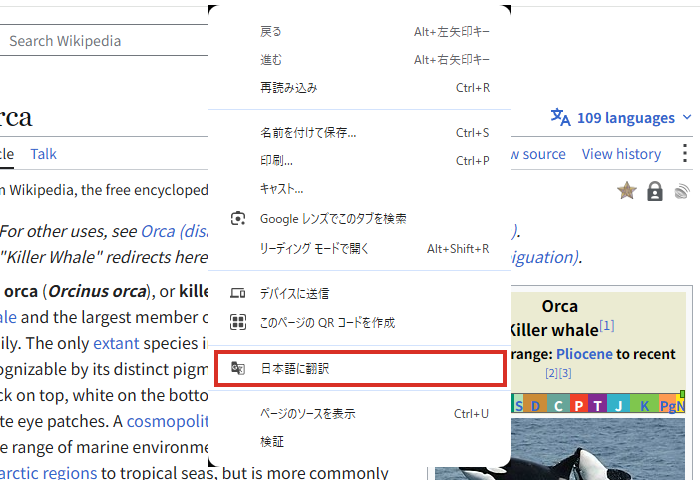
Task: Click the translate icon beside 日本語に翻訳
Action: (x=238, y=368)
